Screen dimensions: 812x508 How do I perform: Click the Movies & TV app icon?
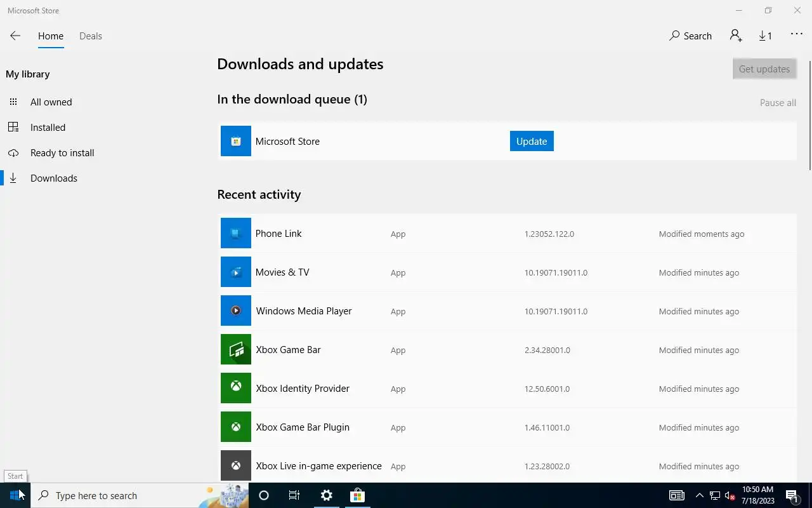pos(236,272)
